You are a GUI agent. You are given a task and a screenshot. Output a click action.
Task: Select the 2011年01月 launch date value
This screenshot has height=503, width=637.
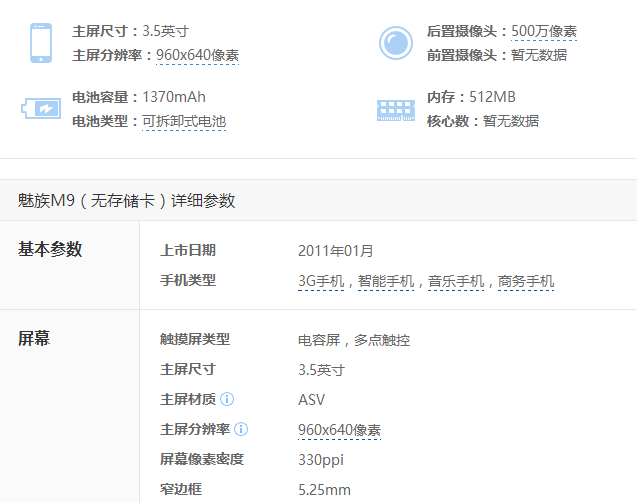click(x=336, y=251)
